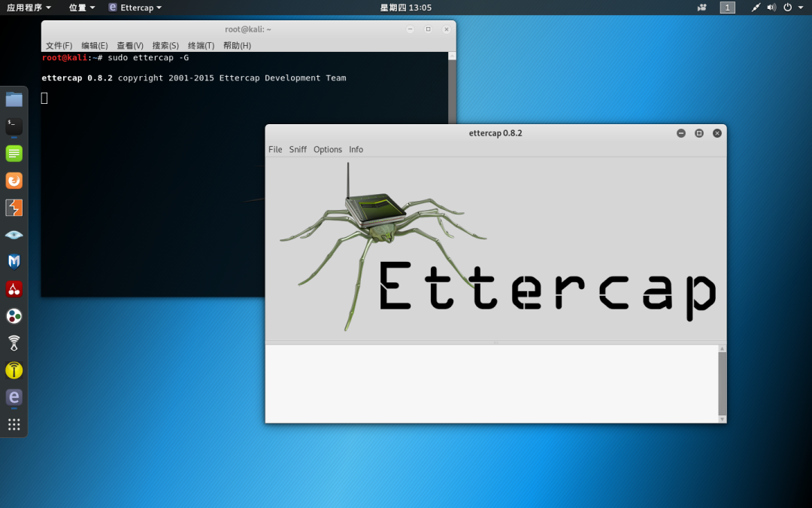Click the network connection tray icon

756,8
